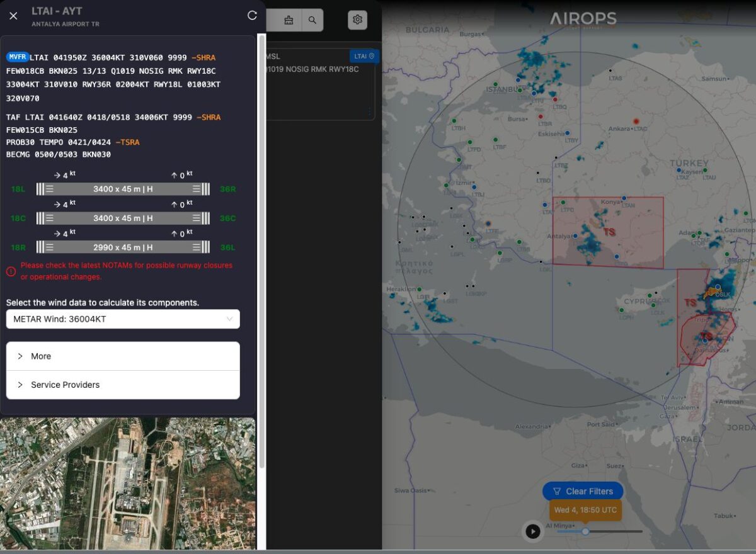The width and height of the screenshot is (756, 554).
Task: Click the OSLK airport marker
Action: point(718,287)
